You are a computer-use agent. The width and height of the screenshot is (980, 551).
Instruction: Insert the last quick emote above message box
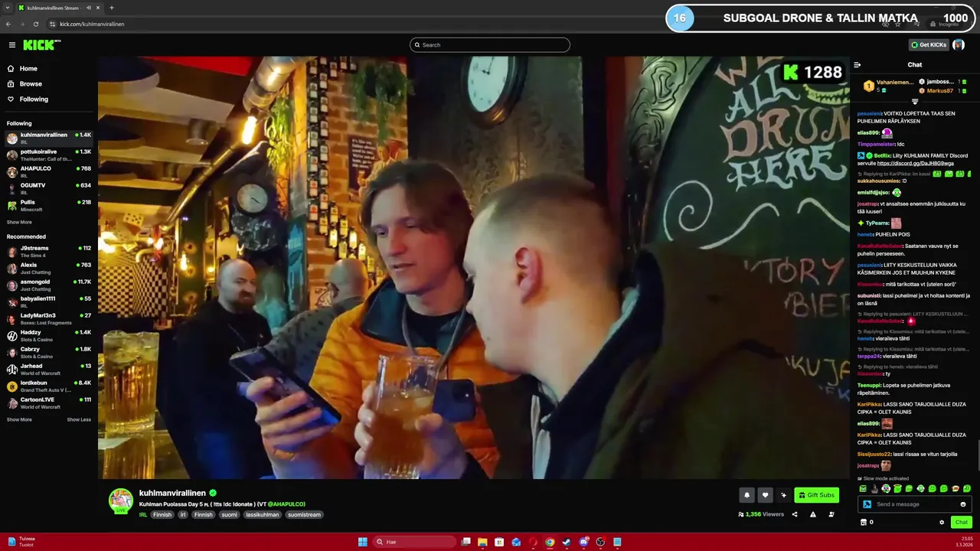coord(967,488)
